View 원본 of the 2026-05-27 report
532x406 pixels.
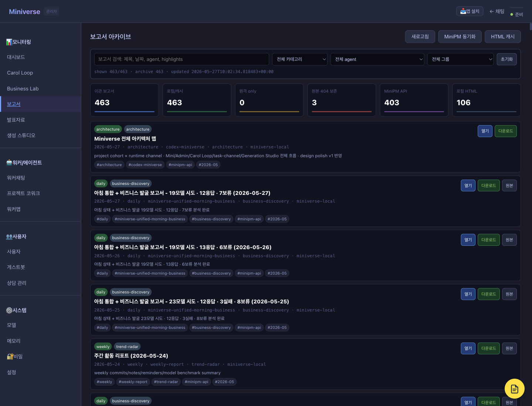tap(509, 186)
